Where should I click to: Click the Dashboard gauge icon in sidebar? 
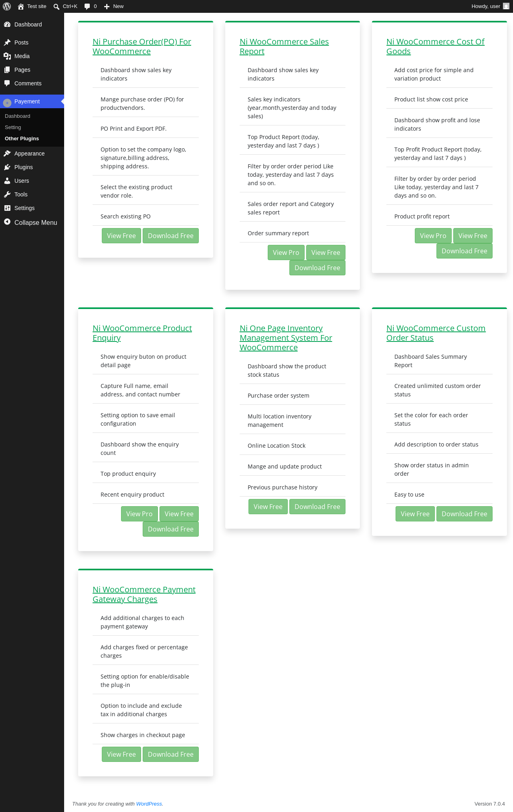point(7,24)
